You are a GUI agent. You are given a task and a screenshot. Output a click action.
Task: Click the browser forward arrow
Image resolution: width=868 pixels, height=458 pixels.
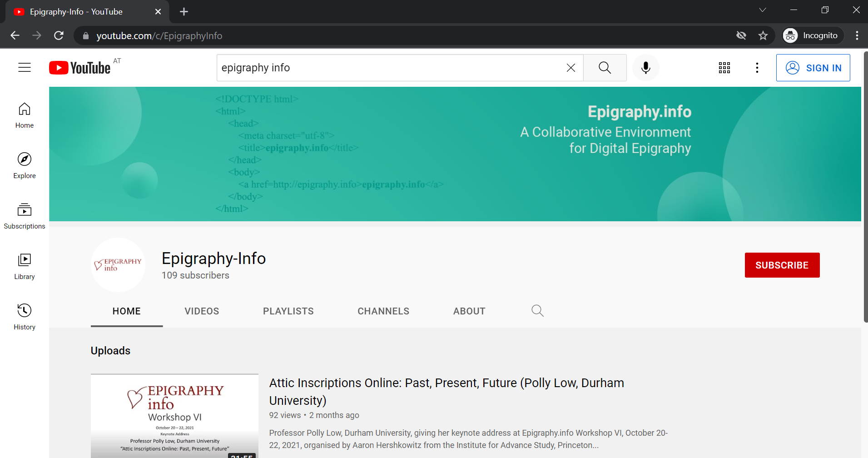(37, 35)
